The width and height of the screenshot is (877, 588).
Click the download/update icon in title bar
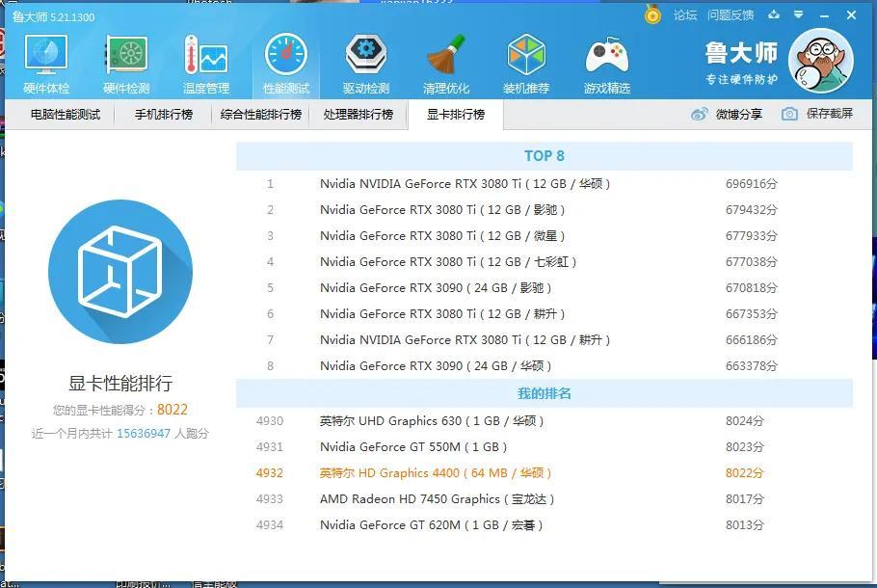774,14
